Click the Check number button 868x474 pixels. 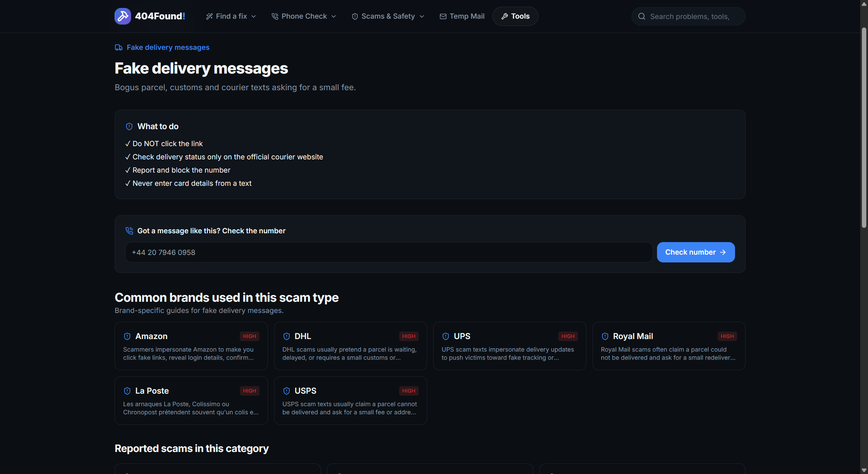pyautogui.click(x=696, y=252)
